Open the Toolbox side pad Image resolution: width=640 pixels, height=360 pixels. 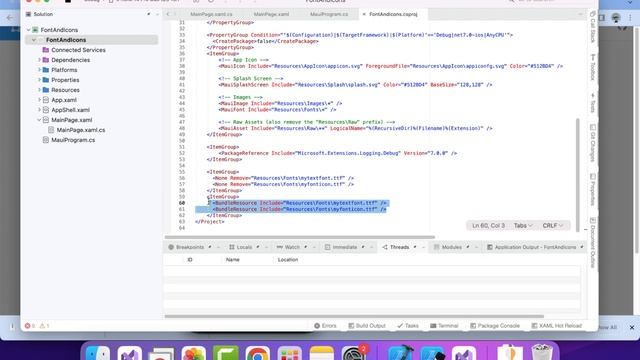pyautogui.click(x=593, y=67)
